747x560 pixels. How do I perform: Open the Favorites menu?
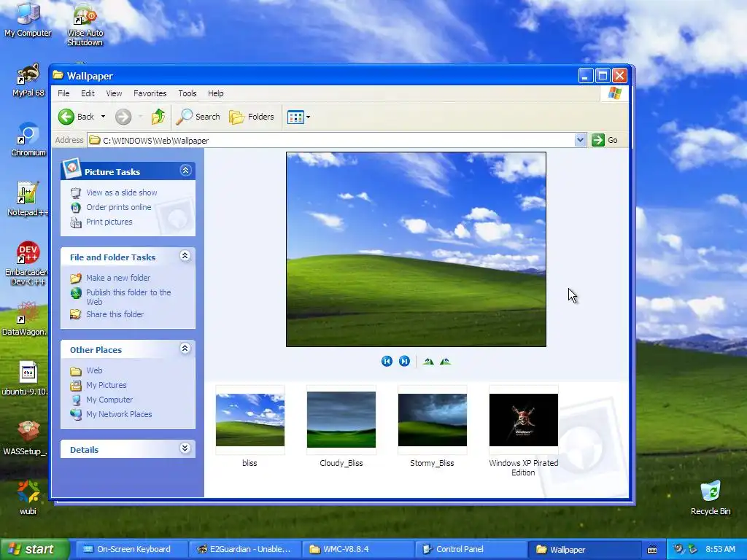150,93
